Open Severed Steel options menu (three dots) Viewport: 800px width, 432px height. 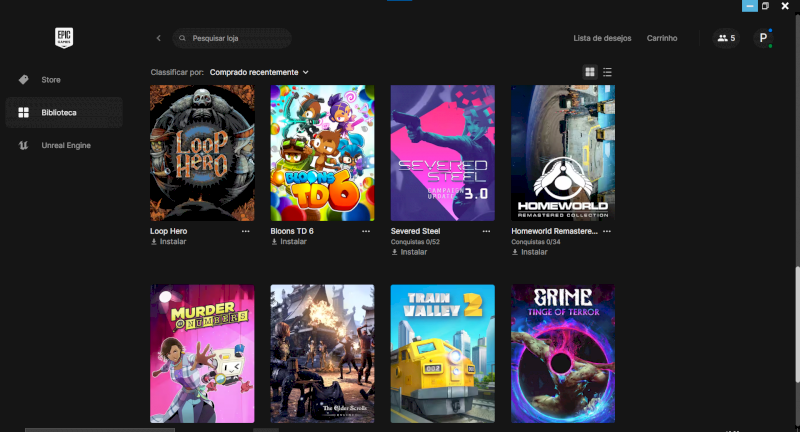pos(486,231)
